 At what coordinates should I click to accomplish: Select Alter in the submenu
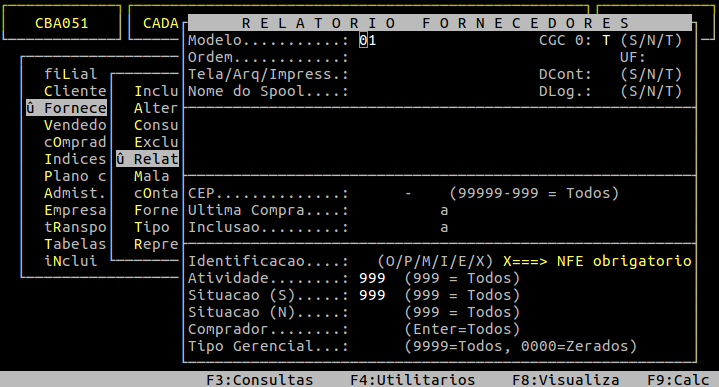click(156, 108)
